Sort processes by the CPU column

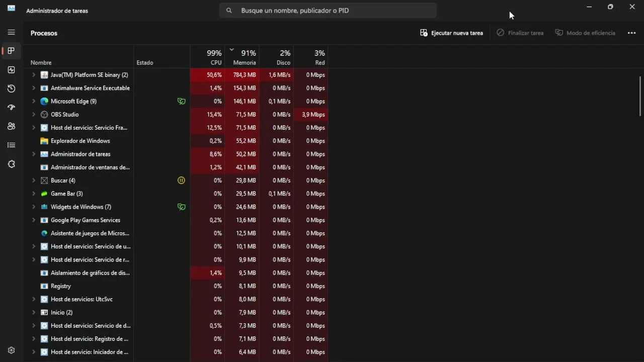(207, 56)
